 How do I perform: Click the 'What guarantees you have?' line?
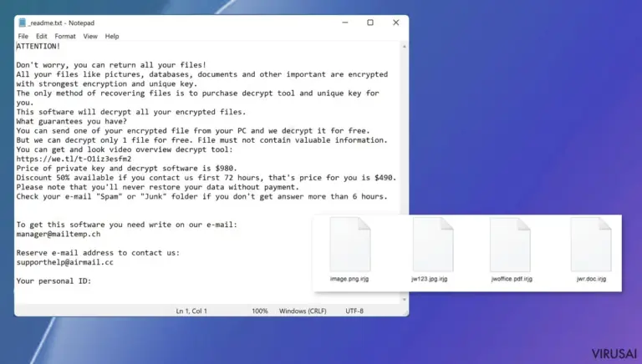click(x=72, y=121)
